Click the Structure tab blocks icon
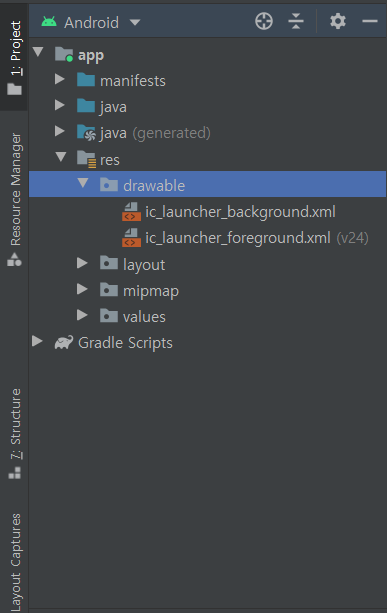 click(14, 473)
